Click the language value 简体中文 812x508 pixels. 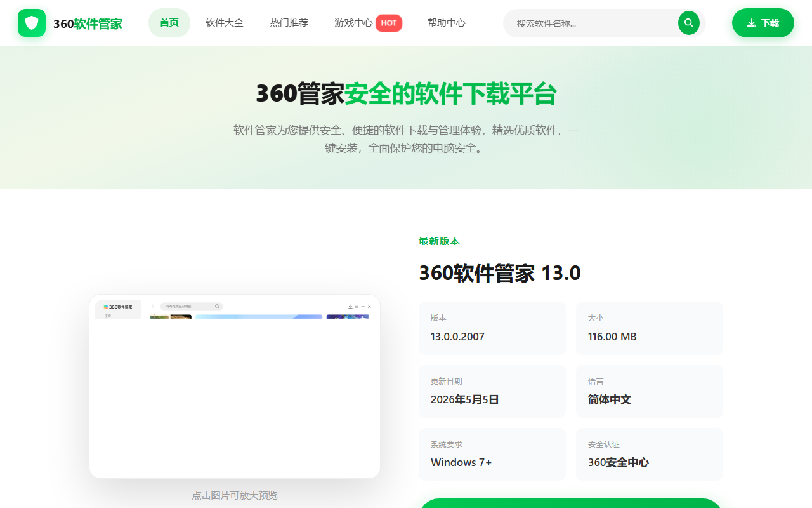pos(610,399)
